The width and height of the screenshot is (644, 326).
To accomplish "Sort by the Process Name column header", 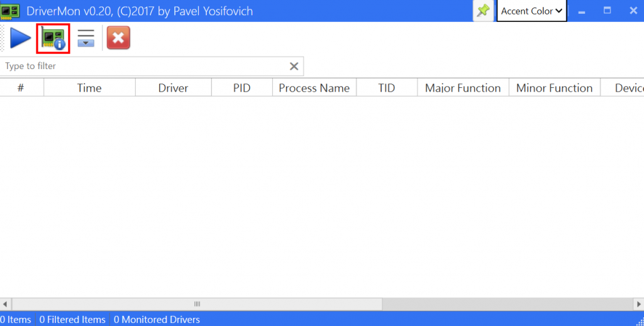I will pos(314,88).
